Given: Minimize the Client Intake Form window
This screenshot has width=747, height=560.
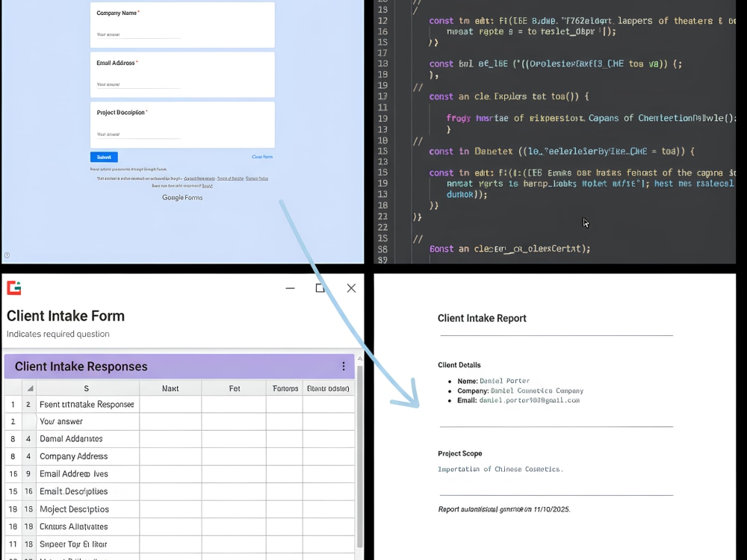Looking at the screenshot, I should 290,288.
